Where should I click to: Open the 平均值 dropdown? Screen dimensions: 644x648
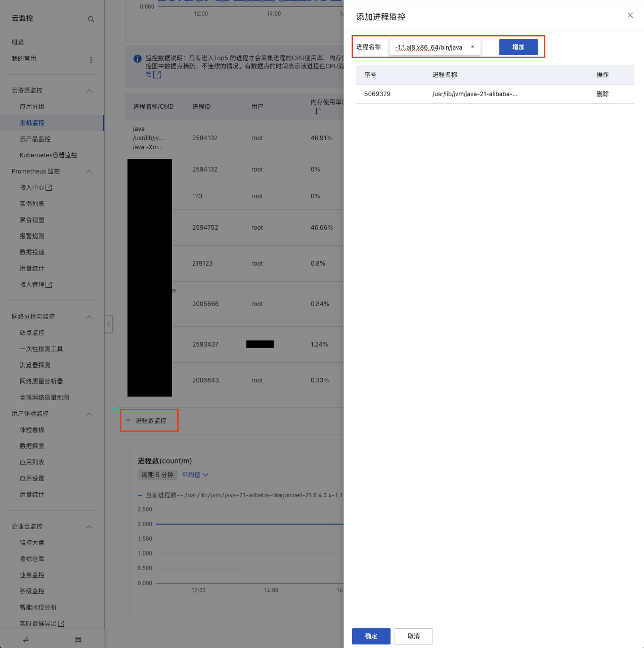coord(195,475)
